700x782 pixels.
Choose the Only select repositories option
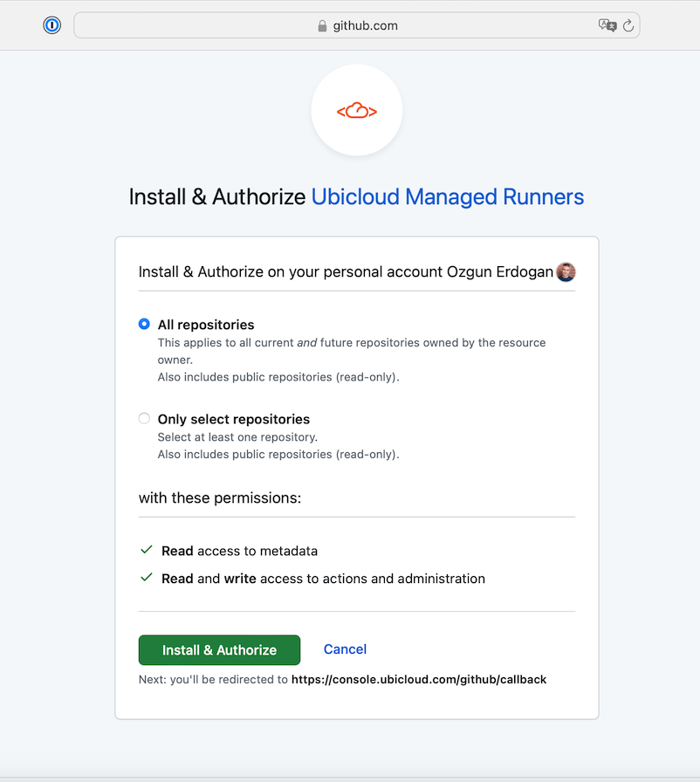pos(144,418)
